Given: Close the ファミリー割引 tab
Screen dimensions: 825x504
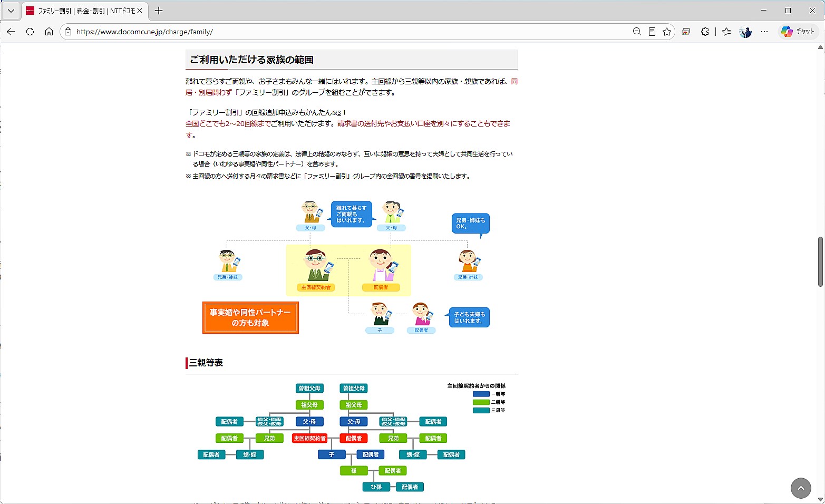Looking at the screenshot, I should point(140,11).
